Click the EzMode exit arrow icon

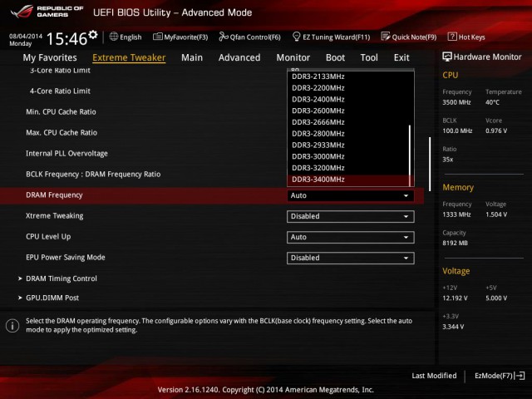520,376
